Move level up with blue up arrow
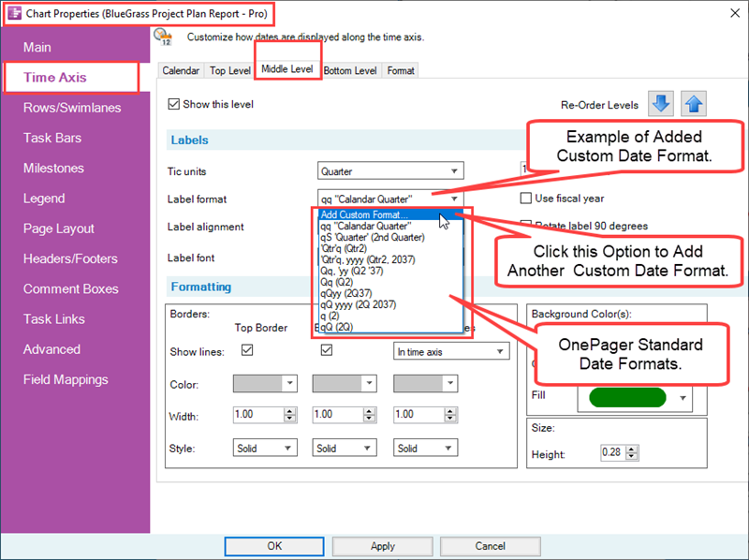Viewport: 749px width, 560px height. click(x=693, y=104)
